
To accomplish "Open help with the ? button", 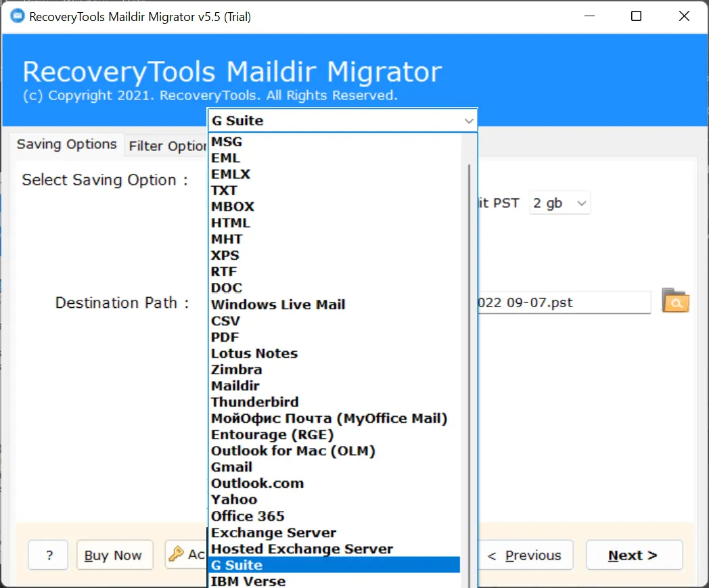I will pyautogui.click(x=49, y=556).
